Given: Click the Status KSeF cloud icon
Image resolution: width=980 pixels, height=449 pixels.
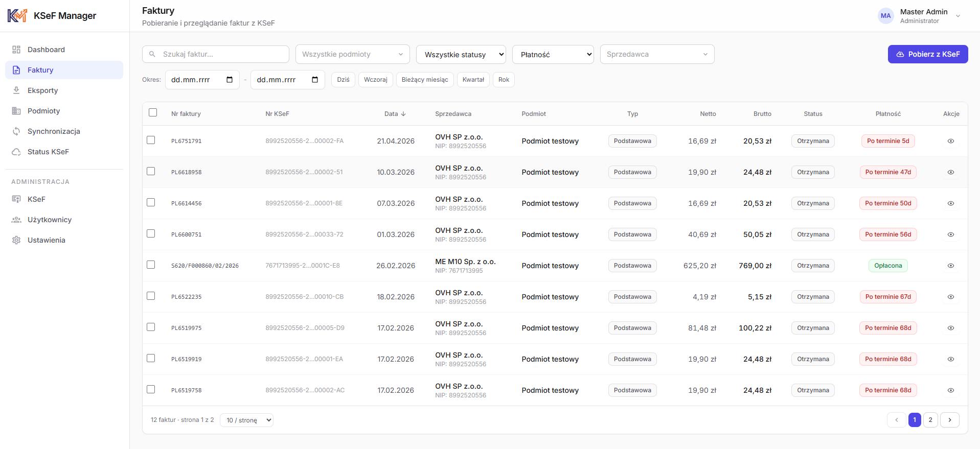Looking at the screenshot, I should (x=16, y=152).
